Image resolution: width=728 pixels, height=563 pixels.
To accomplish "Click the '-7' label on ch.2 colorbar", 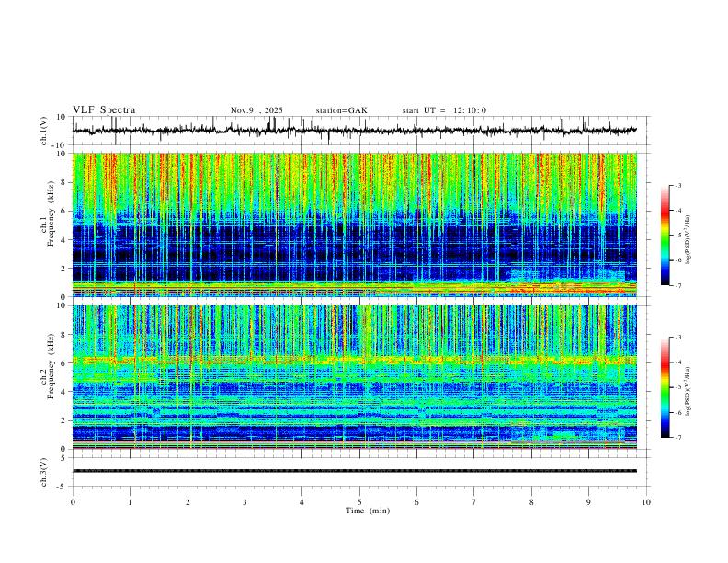I will (677, 437).
